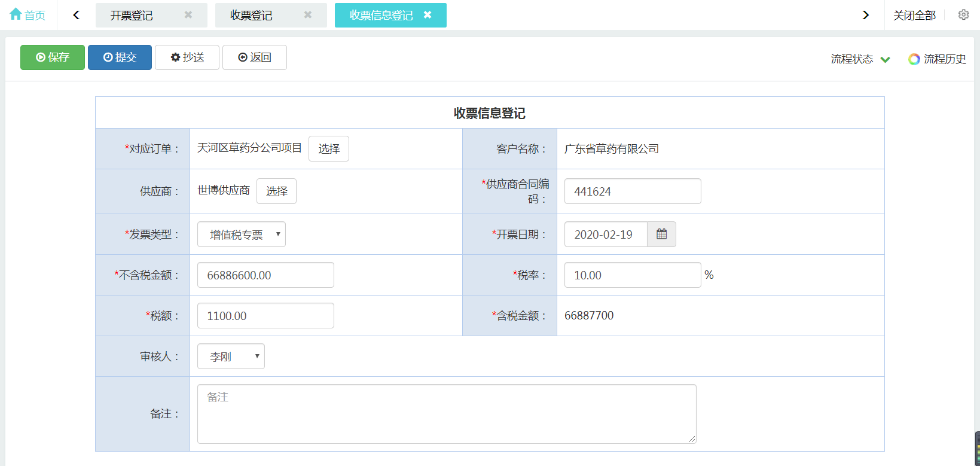Switch to the 开票登记 tab

click(132, 16)
